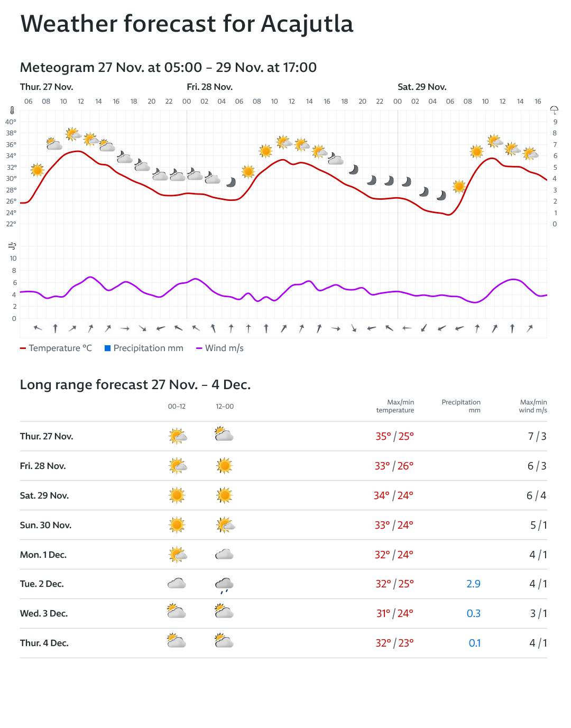
Task: Click the blue precipitation legend square
Action: (108, 348)
